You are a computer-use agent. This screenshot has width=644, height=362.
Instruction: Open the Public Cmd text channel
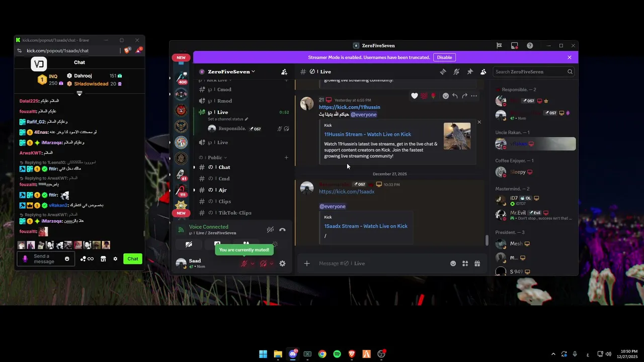[243, 178]
